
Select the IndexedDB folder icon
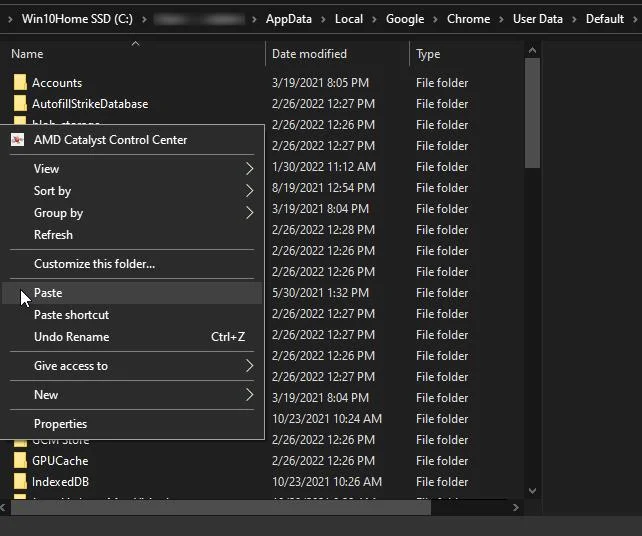click(20, 481)
